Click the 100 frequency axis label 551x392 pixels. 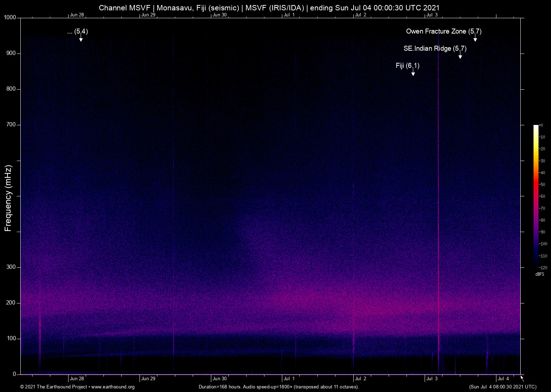(x=11, y=338)
